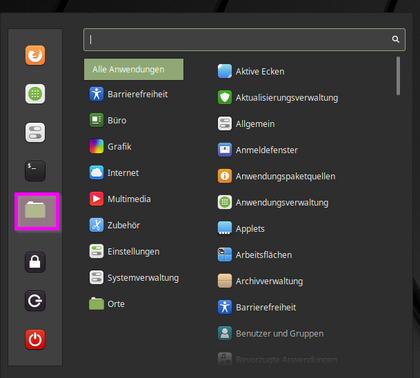Open the Barrierefreiheit category

[134, 94]
